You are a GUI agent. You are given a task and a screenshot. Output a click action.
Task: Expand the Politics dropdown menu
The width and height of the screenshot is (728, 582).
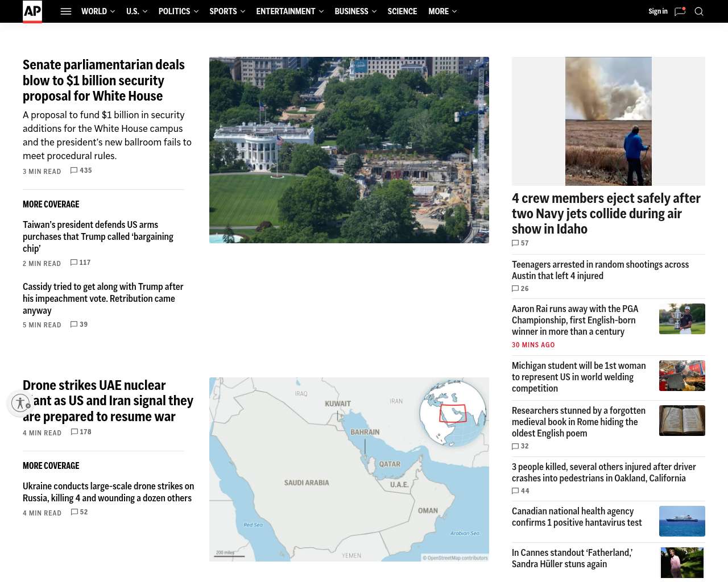[x=179, y=11]
